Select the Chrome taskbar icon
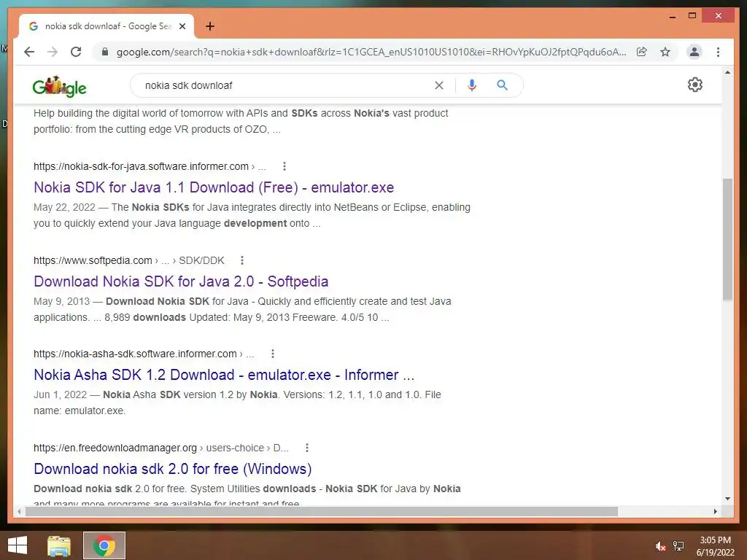This screenshot has height=560, width=747. [104, 545]
